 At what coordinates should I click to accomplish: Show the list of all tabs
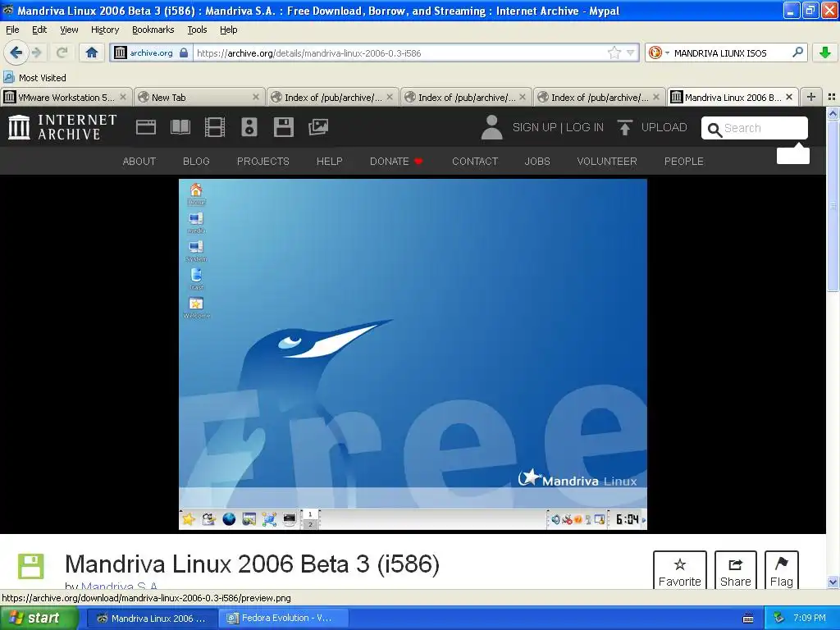(x=832, y=97)
